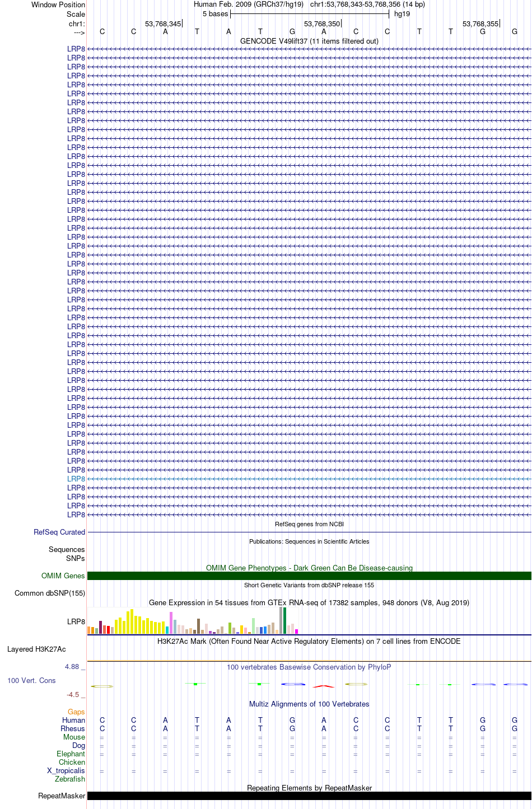This screenshot has width=532, height=809.
Task: Click the Human alignment row label
Action: click(x=74, y=721)
